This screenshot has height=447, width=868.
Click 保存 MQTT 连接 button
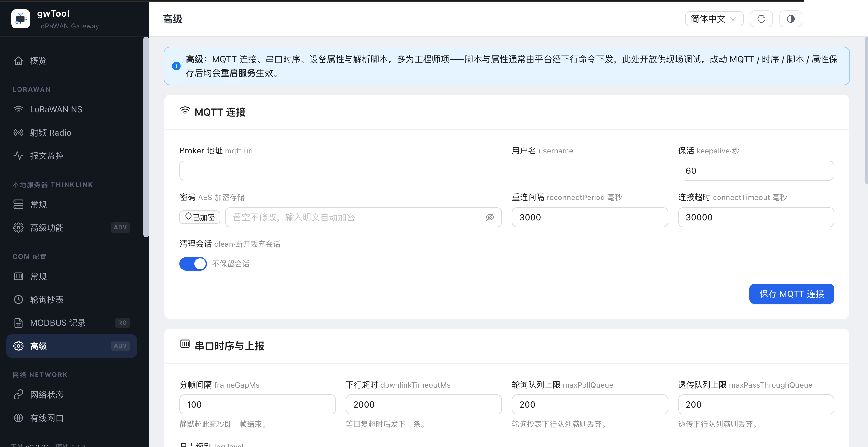tap(791, 294)
